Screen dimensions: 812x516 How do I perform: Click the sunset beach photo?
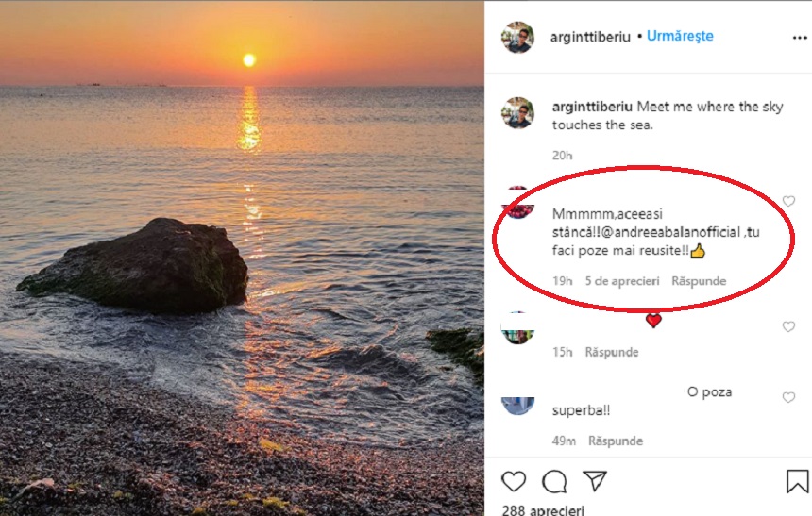[242, 258]
